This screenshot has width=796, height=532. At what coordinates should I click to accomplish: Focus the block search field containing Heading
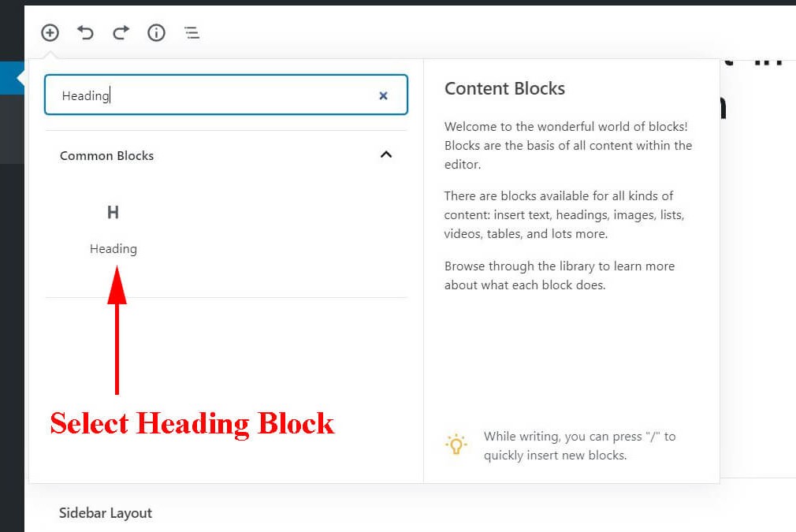coord(226,95)
